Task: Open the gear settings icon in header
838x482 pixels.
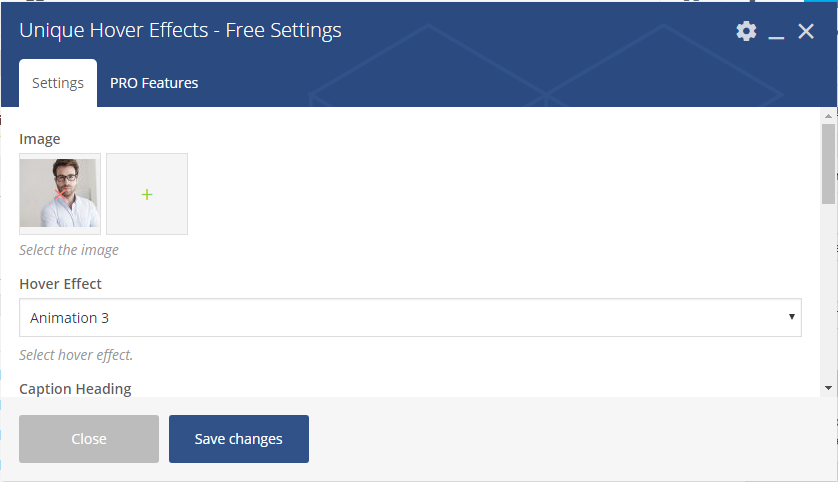Action: point(746,31)
